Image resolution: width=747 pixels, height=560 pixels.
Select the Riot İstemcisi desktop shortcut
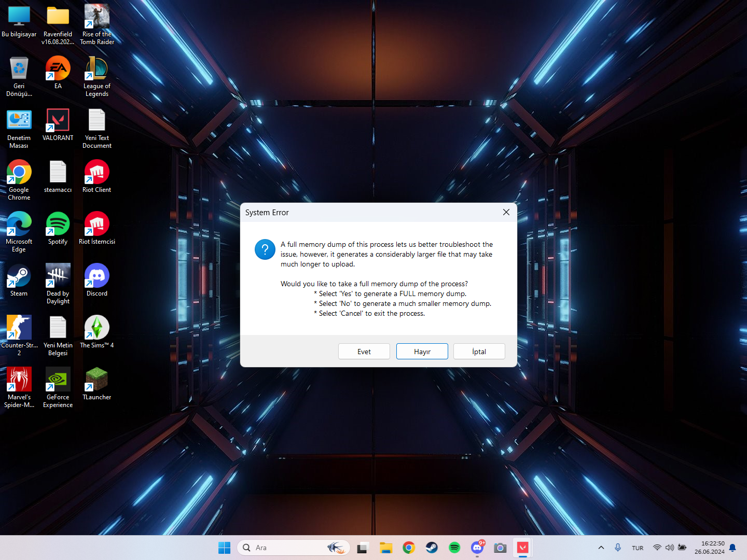coord(97,228)
